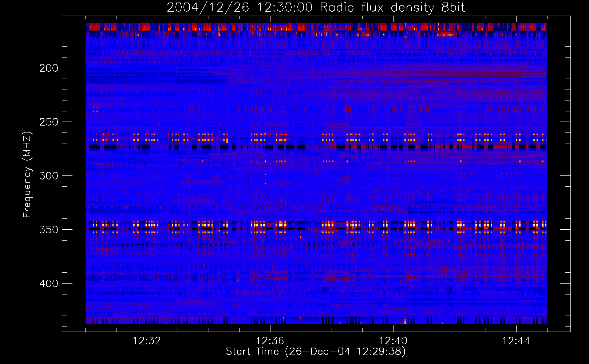Click the 12:36 time tick label
This screenshot has width=589, height=364.
[x=270, y=341]
